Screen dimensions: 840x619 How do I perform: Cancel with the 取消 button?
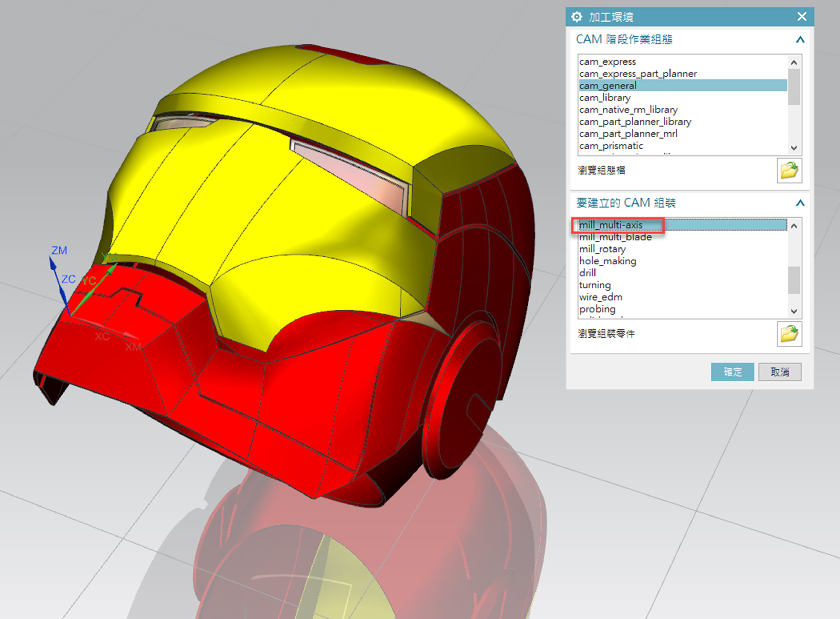coord(780,372)
